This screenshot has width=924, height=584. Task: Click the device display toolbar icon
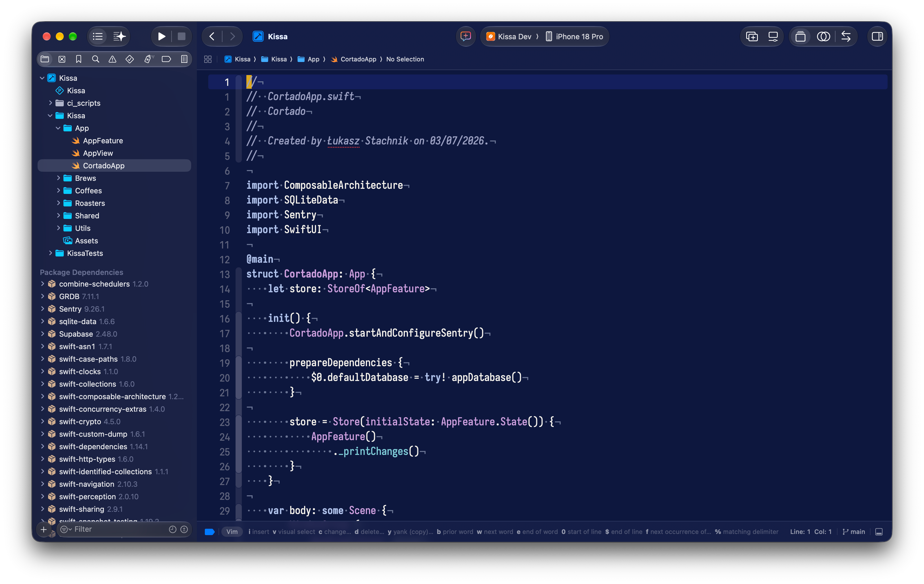tap(773, 36)
